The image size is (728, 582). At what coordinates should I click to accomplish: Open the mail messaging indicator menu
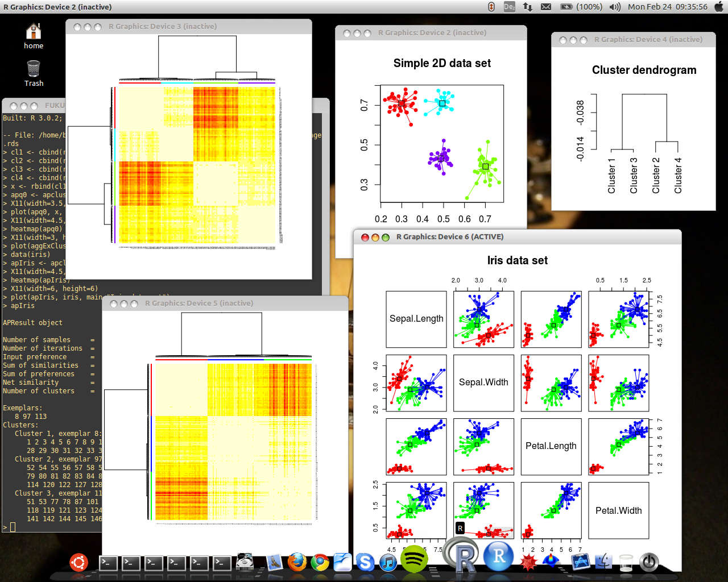(x=546, y=7)
